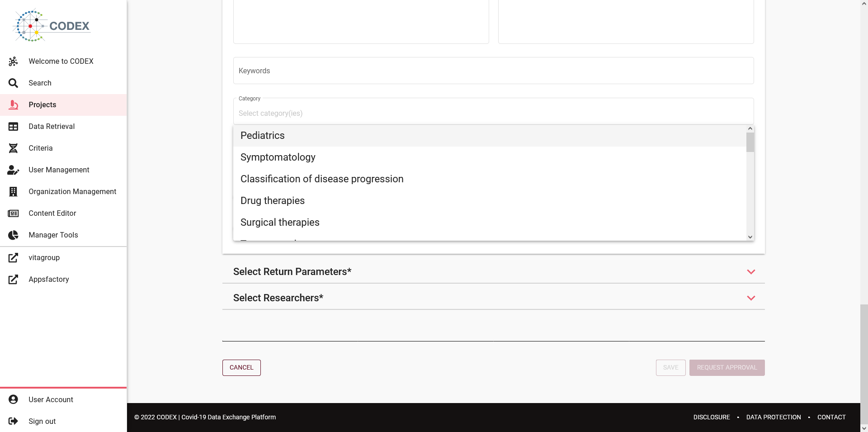Viewport: 868px width, 432px height.
Task: Click Select Researchers heading
Action: pyautogui.click(x=278, y=298)
